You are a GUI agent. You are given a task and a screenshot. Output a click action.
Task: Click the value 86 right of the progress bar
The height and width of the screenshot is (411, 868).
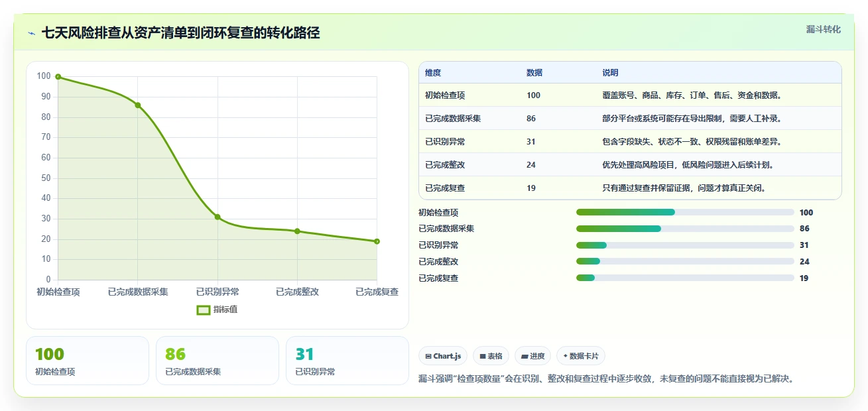804,229
